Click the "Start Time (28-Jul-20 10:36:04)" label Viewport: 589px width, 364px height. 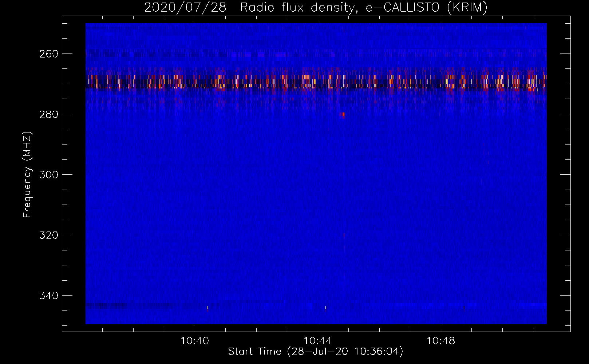pos(316,352)
